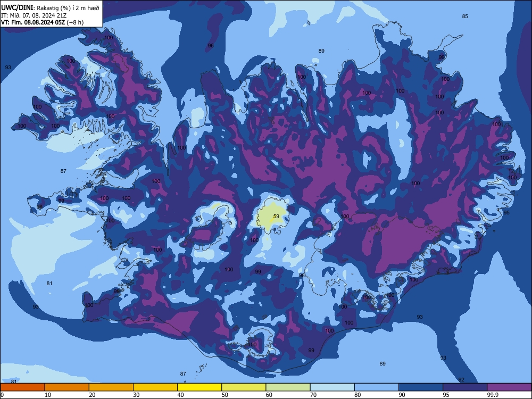Click the legend tick label 20
532x399 pixels.
(x=92, y=395)
